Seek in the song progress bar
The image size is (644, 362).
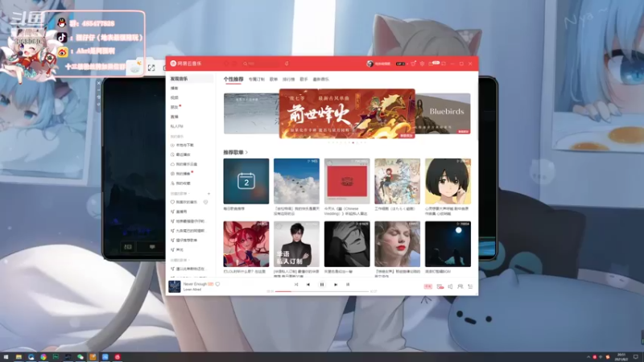(322, 291)
